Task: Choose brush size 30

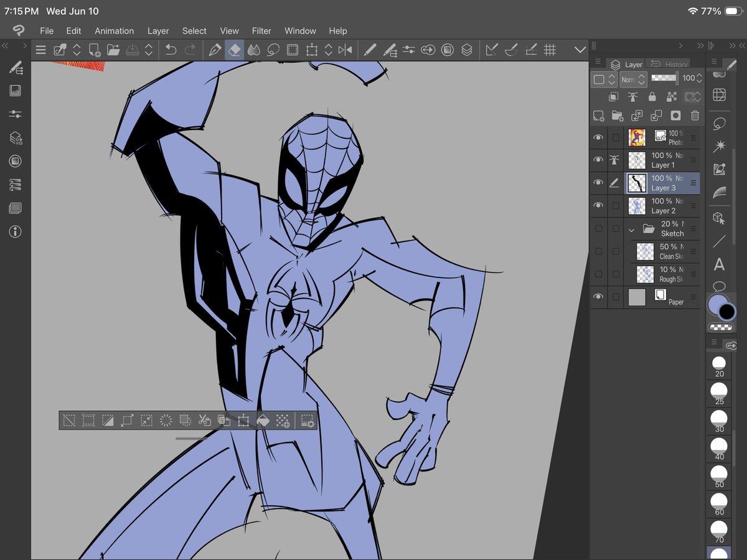Action: tap(719, 421)
